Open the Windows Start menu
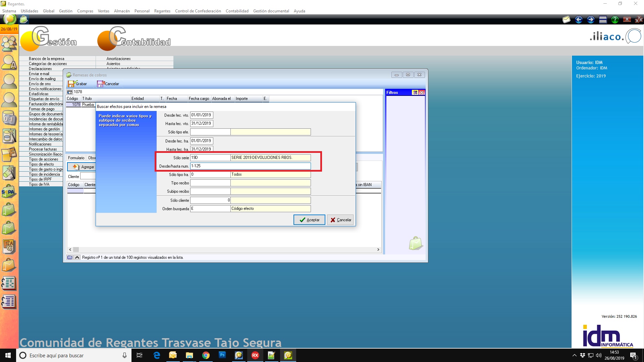The height and width of the screenshot is (362, 644). click(x=8, y=355)
